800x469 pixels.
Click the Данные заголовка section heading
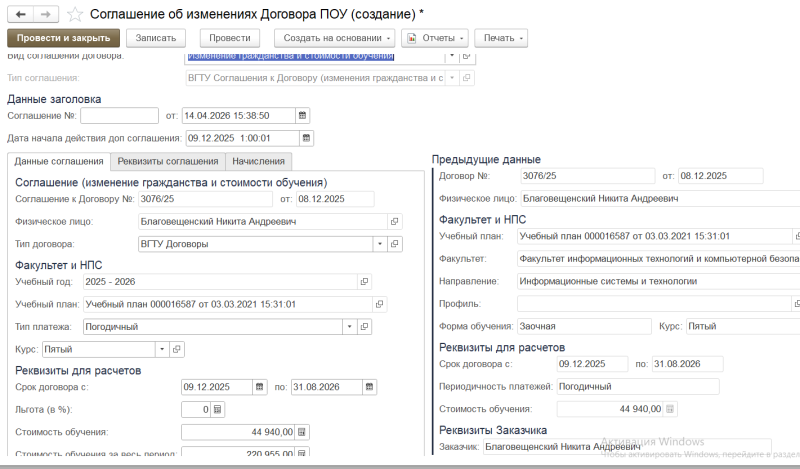[x=54, y=100]
